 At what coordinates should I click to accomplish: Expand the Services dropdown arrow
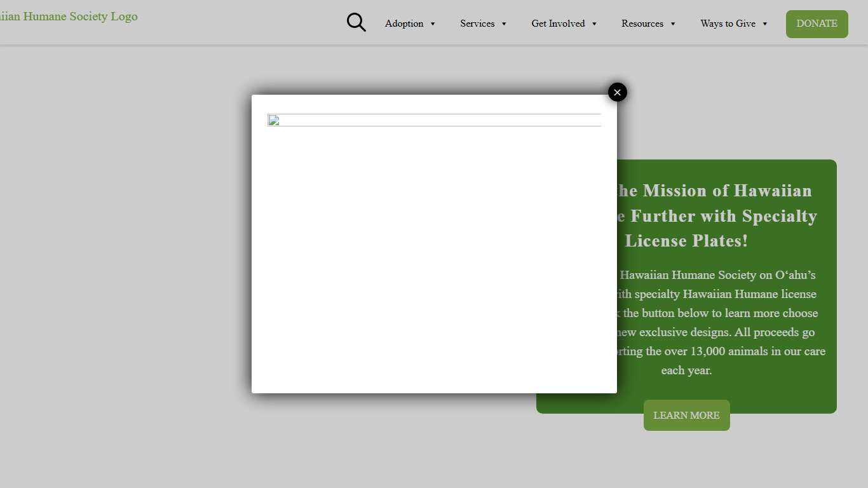coord(504,24)
